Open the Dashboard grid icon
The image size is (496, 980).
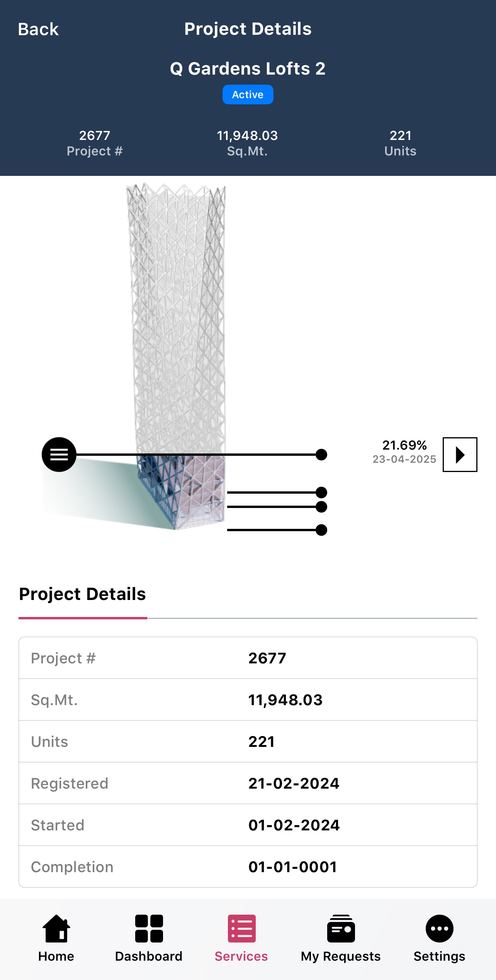(x=149, y=929)
